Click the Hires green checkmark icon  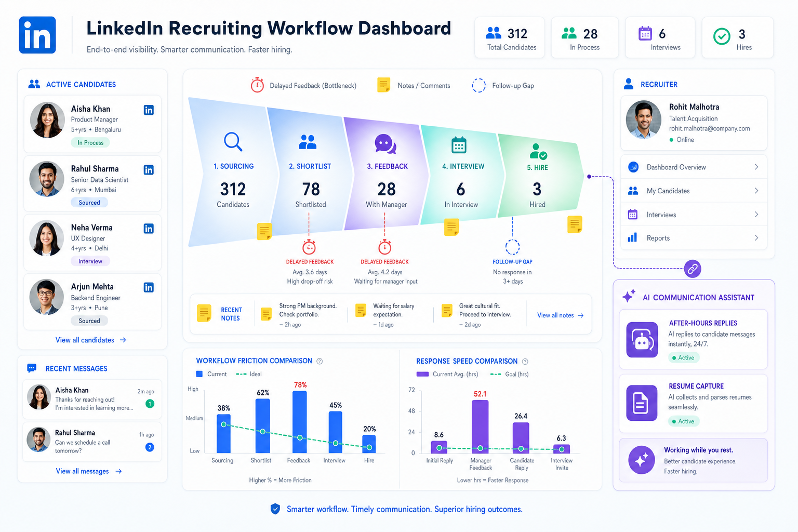(x=722, y=36)
